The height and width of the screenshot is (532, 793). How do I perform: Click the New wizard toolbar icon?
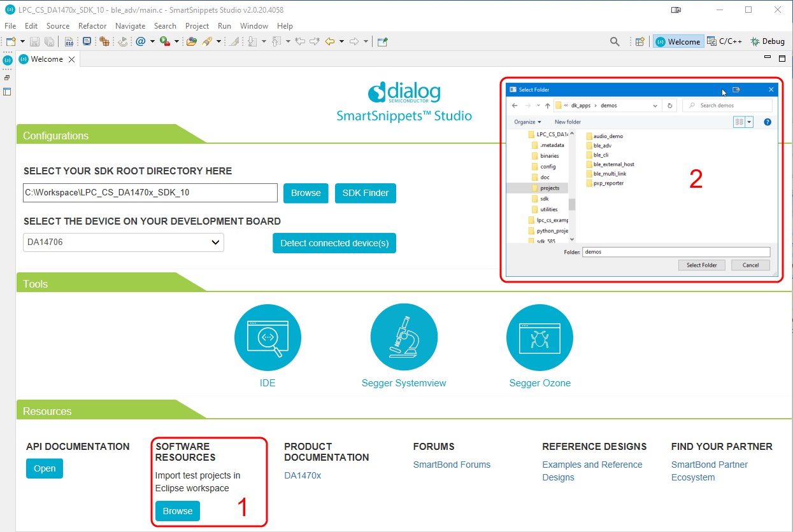point(10,41)
